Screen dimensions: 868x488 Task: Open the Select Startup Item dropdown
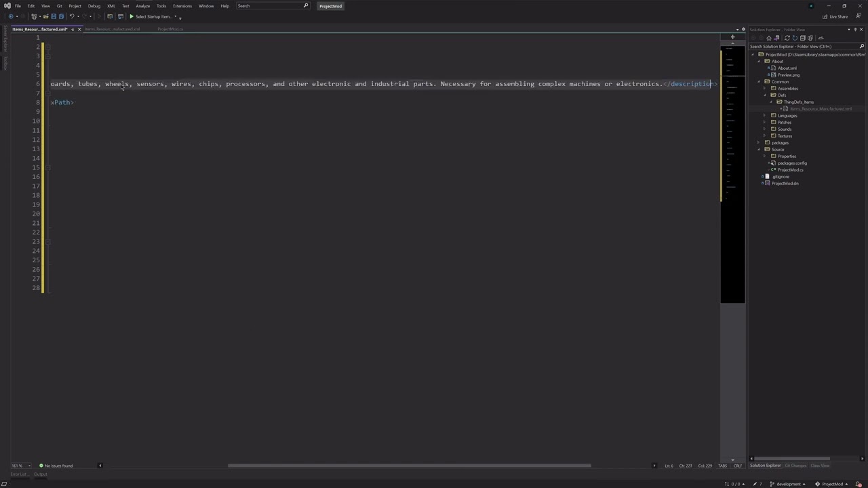pyautogui.click(x=176, y=16)
